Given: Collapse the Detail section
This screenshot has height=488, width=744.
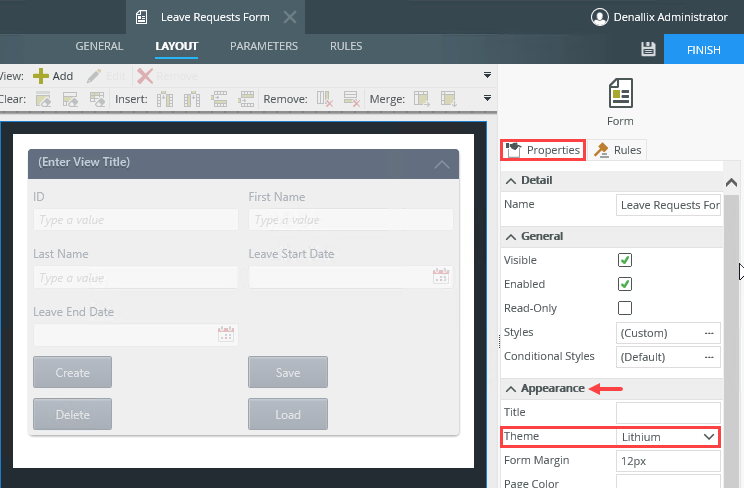Looking at the screenshot, I should coord(511,181).
